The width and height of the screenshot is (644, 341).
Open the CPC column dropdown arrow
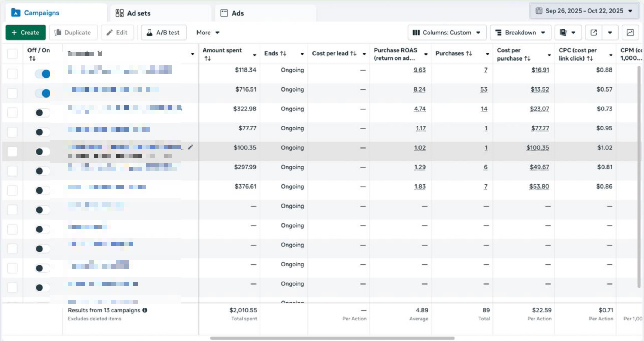pos(611,55)
